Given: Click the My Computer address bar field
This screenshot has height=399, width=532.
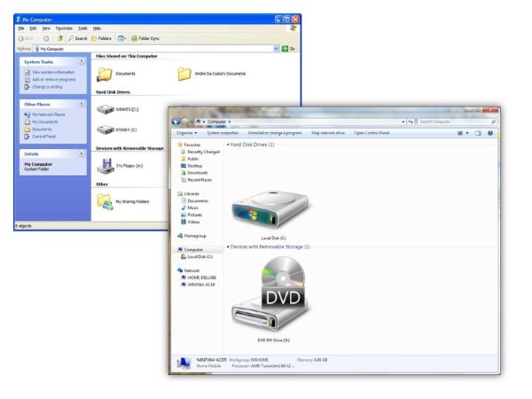Looking at the screenshot, I should pos(154,49).
